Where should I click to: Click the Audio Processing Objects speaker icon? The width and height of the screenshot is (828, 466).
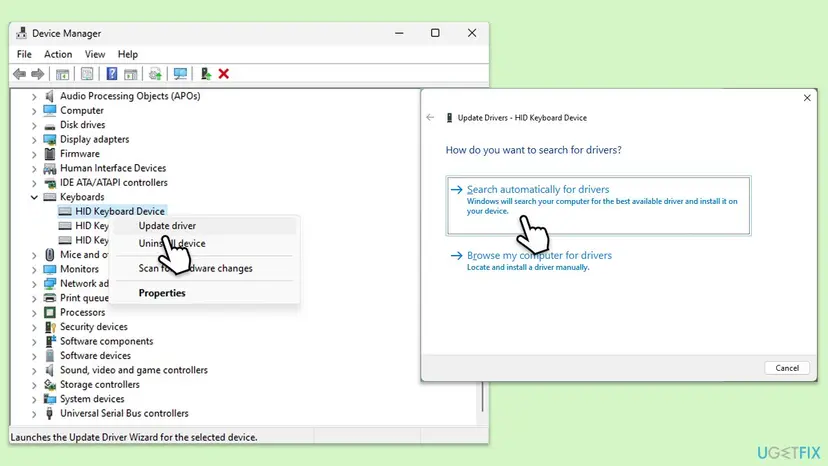pos(50,96)
